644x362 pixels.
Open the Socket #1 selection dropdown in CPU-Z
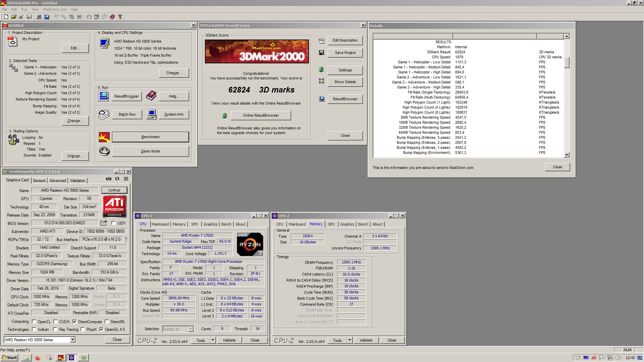click(x=191, y=329)
